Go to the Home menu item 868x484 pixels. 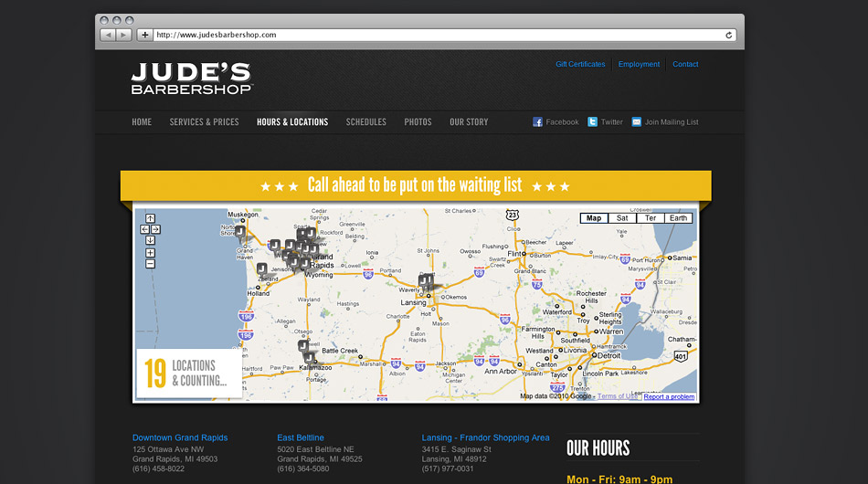[142, 121]
